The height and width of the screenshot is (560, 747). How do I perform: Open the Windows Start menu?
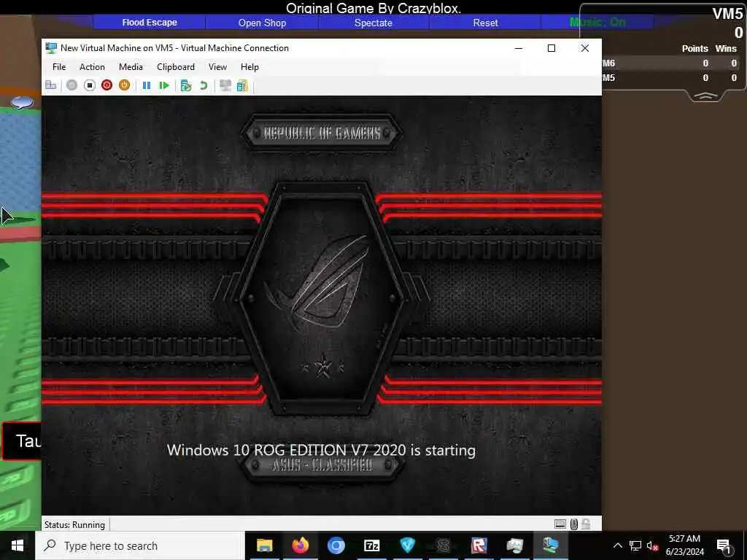pyautogui.click(x=18, y=545)
